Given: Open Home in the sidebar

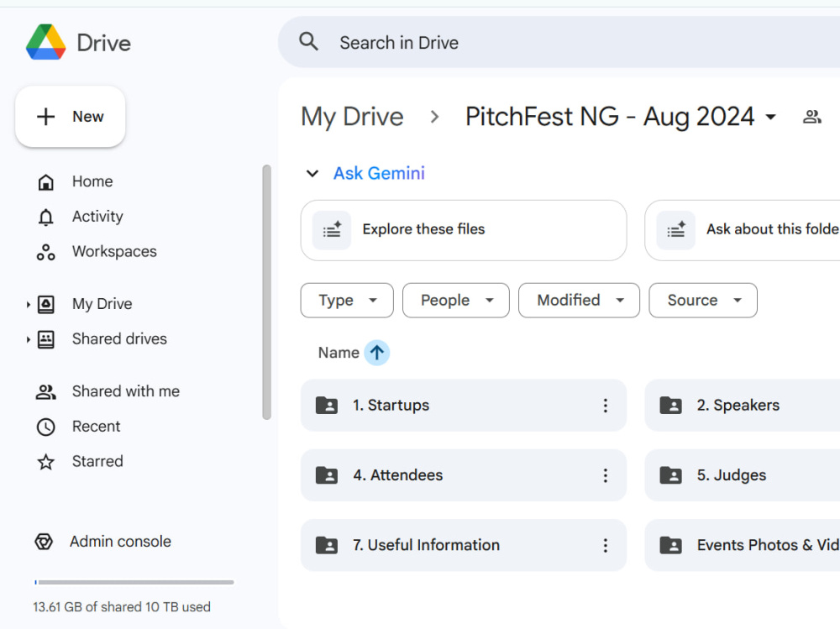Looking at the screenshot, I should click(x=92, y=181).
